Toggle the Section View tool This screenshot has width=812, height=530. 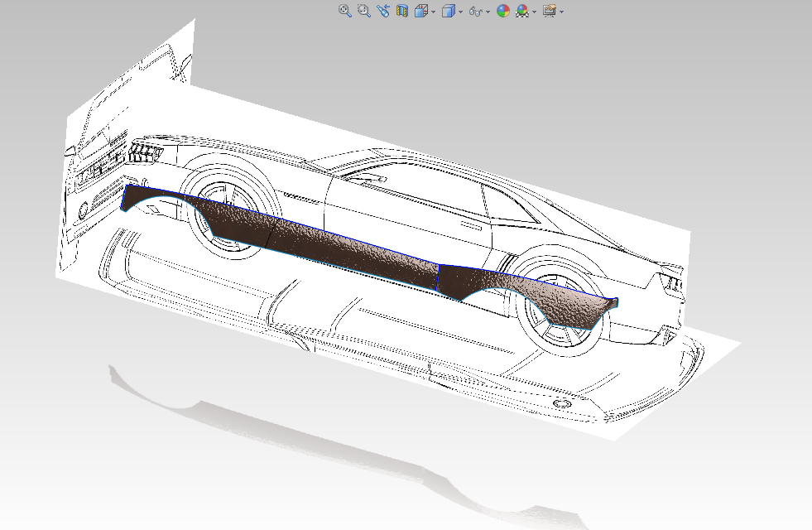tap(402, 12)
